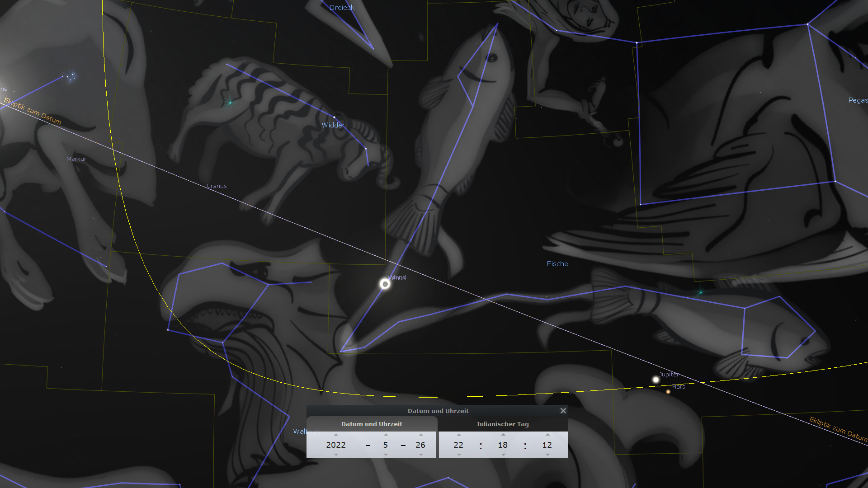Switch to the Julianischer Tag tab
The width and height of the screenshot is (868, 488).
tap(503, 424)
